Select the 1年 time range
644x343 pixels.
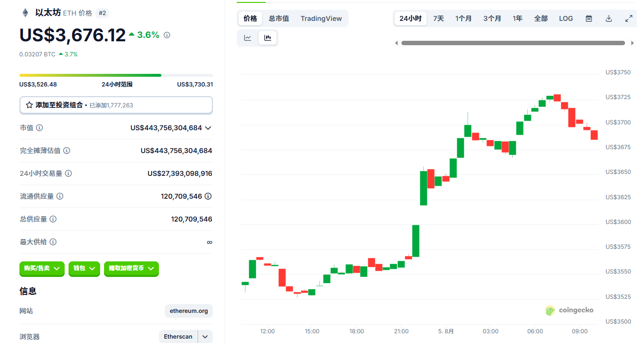click(x=517, y=18)
